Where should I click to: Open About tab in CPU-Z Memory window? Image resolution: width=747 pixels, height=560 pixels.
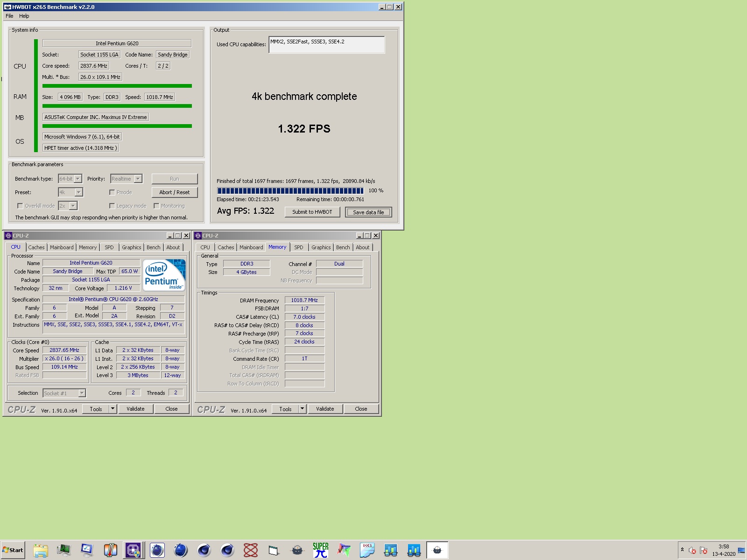pyautogui.click(x=363, y=247)
